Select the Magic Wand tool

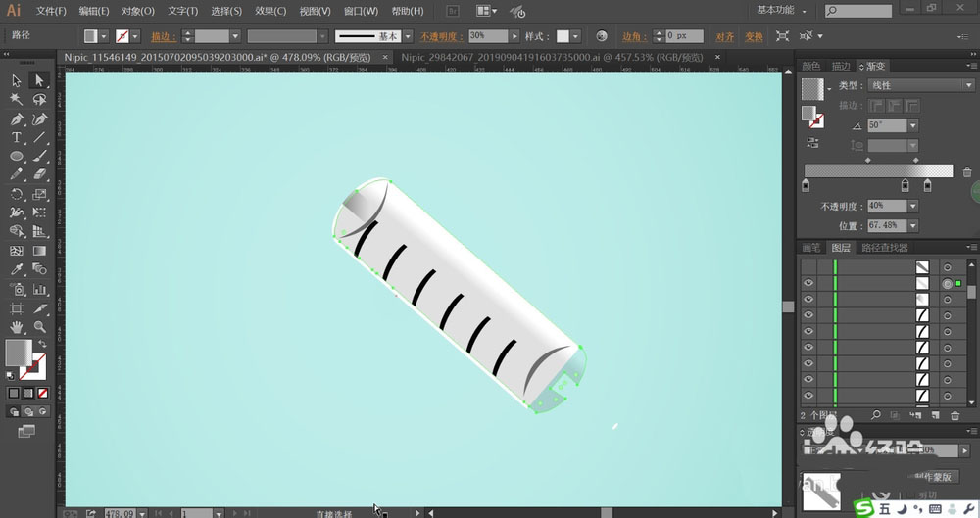click(17, 99)
